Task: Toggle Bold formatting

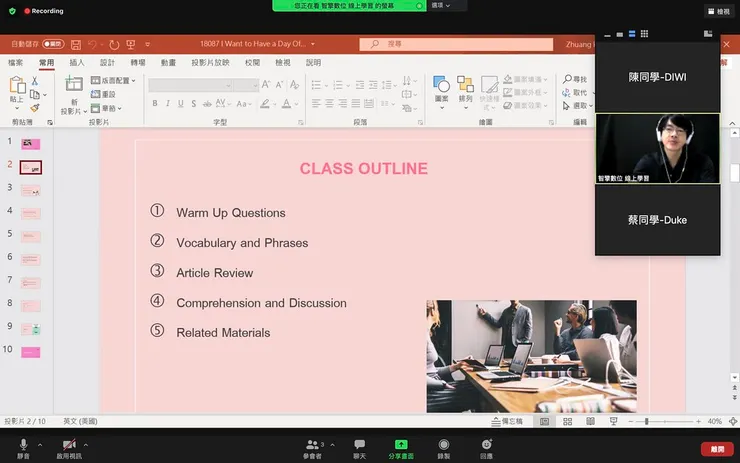Action: [155, 103]
